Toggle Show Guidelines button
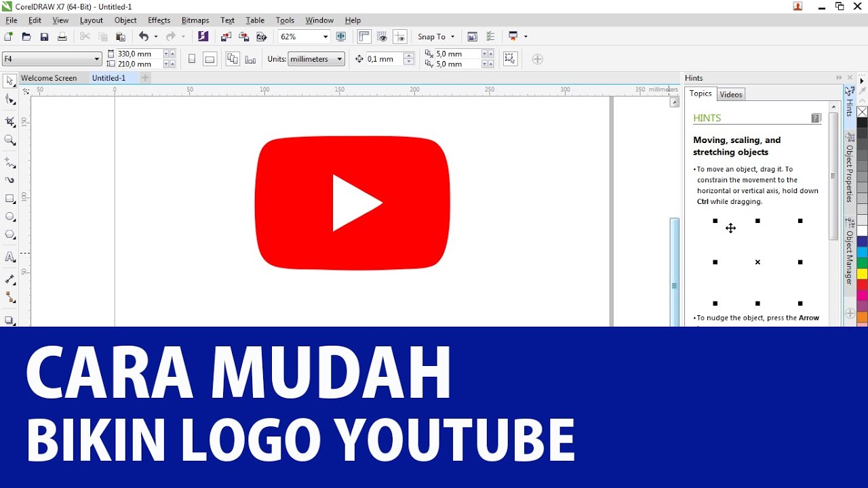 tap(400, 37)
